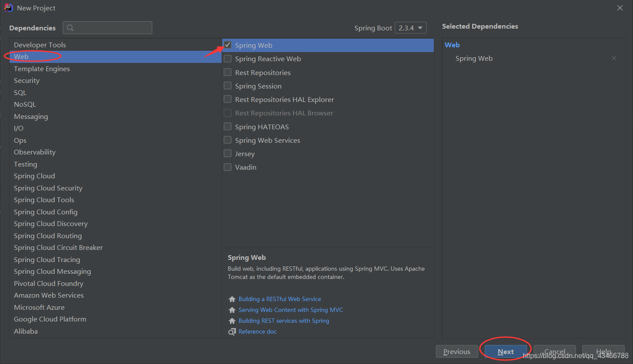Click house icon beside Building REST services
The height and width of the screenshot is (364, 633).
pyautogui.click(x=232, y=321)
